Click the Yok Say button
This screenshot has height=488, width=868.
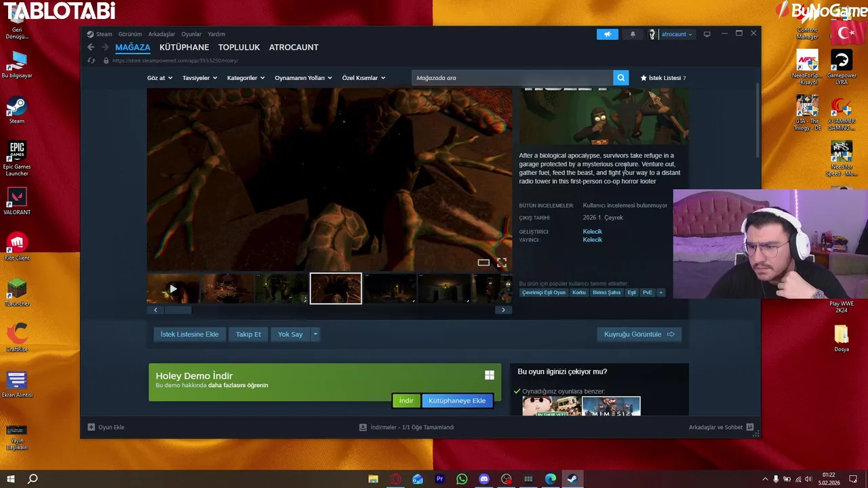tap(290, 334)
